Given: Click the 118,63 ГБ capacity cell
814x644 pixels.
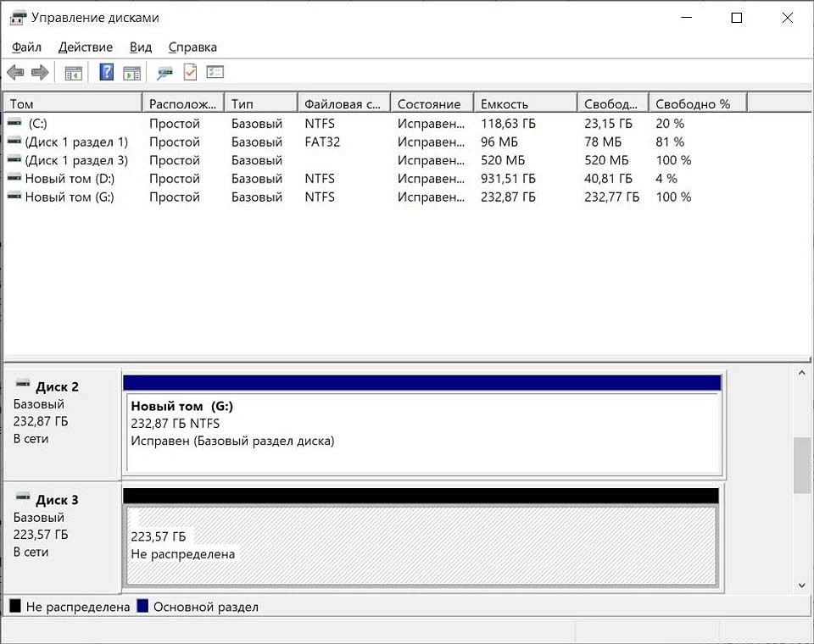Looking at the screenshot, I should pyautogui.click(x=508, y=124).
